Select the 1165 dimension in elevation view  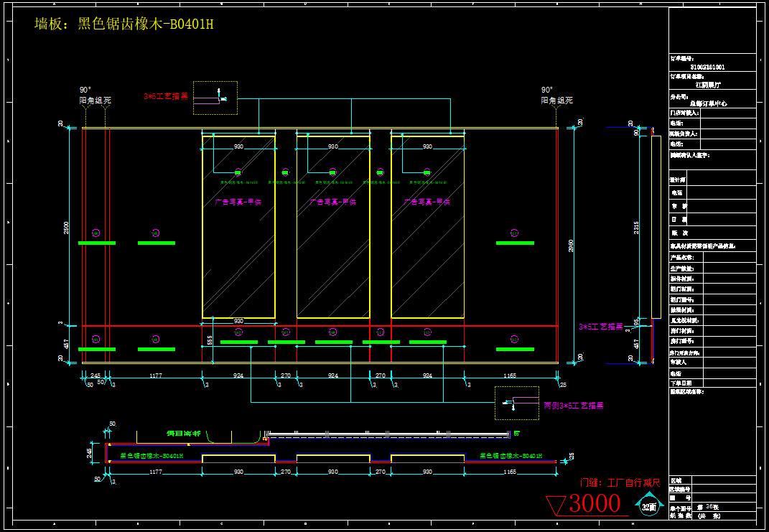[x=510, y=375]
